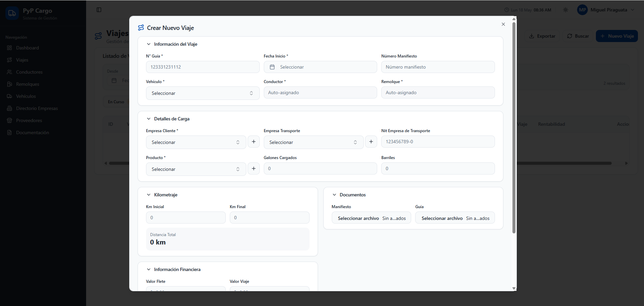Image resolution: width=644 pixels, height=306 pixels.
Task: Collapse the Documentos section
Action: coord(334,195)
